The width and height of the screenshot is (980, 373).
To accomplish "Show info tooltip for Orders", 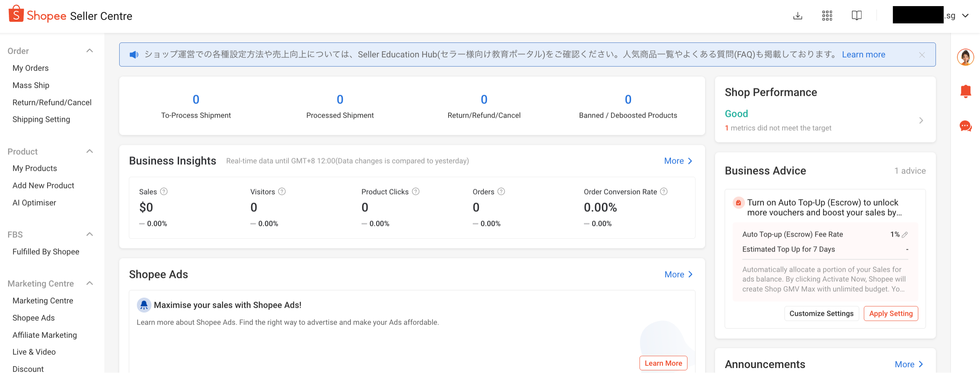I will (501, 191).
